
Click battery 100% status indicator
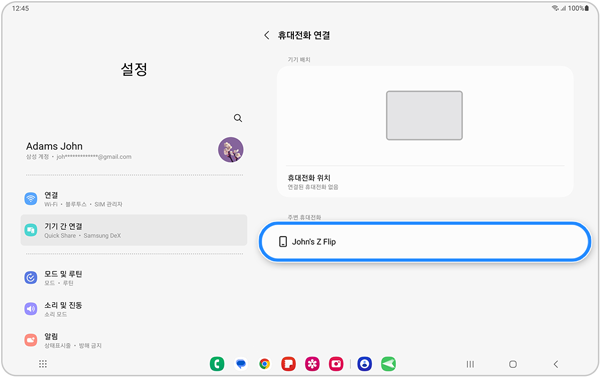[x=579, y=8]
